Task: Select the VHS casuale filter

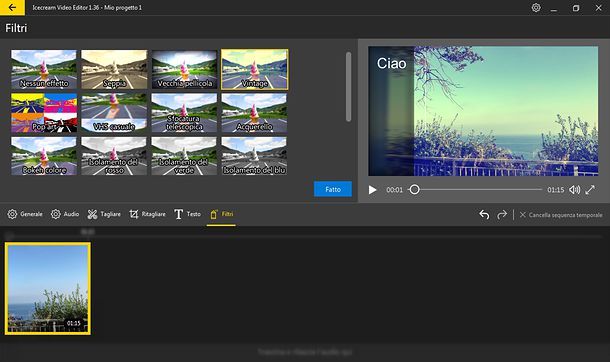Action: tap(114, 113)
